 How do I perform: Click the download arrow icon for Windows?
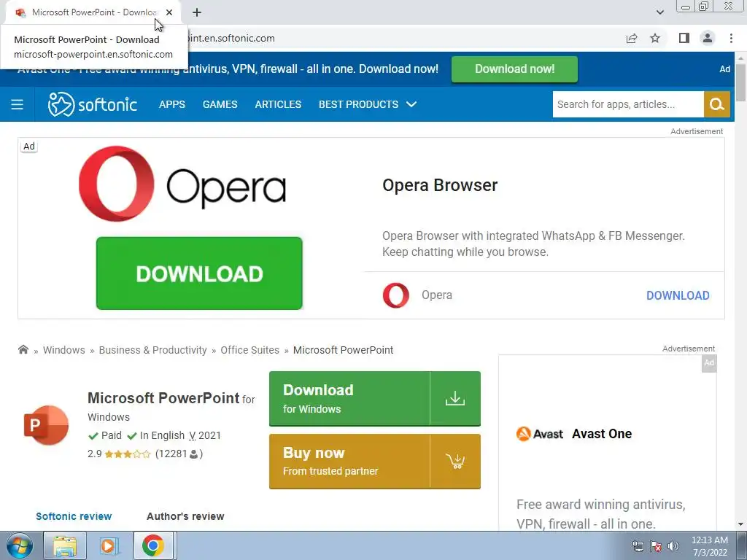(x=455, y=399)
